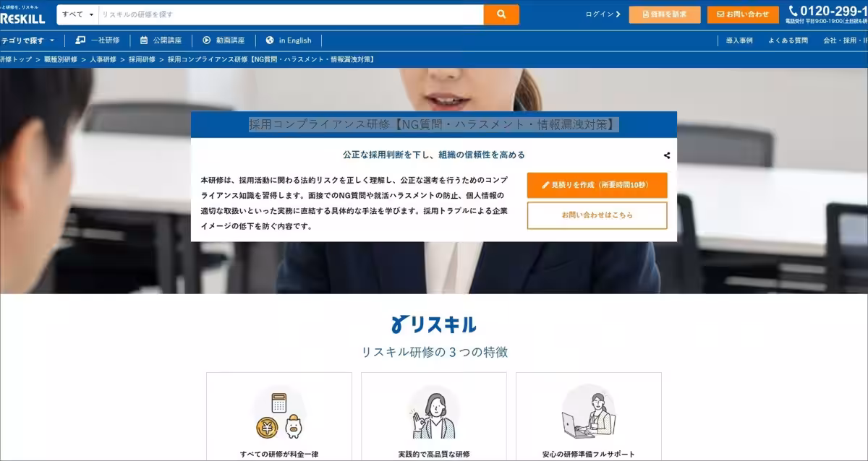Click the phone number 0120-299 link
Viewport: 868px width, 461px height.
tap(828, 11)
